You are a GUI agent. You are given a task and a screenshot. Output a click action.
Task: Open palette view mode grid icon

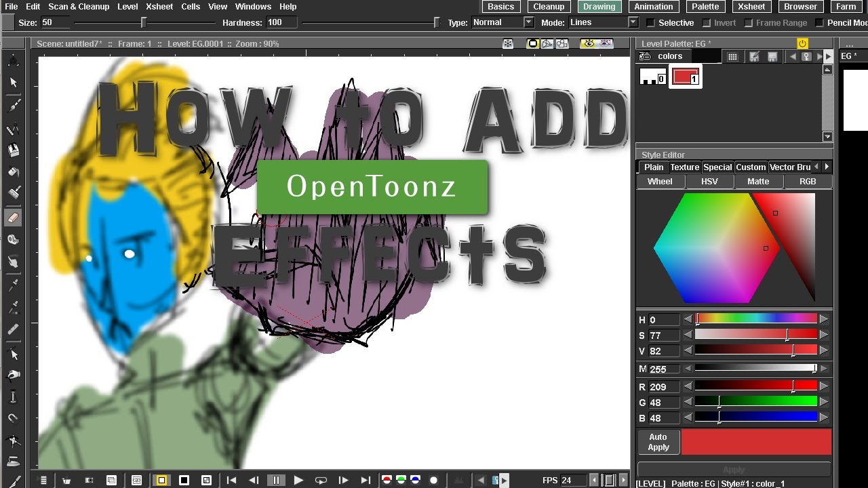point(732,57)
